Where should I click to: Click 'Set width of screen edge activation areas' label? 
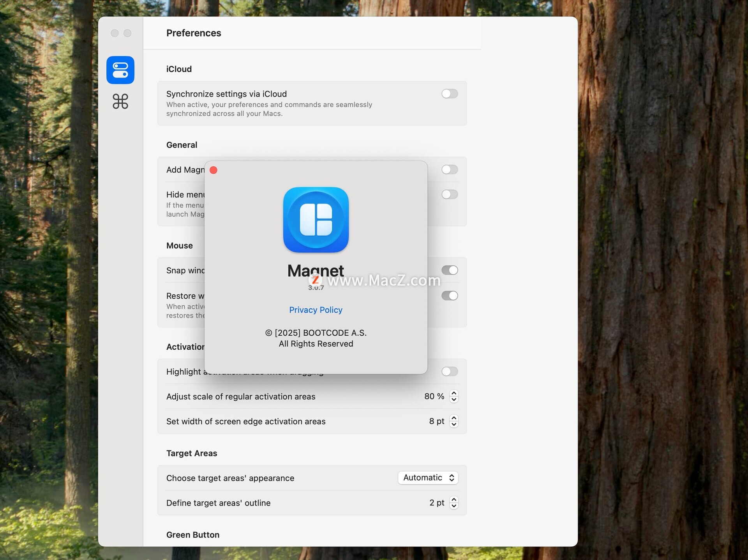pyautogui.click(x=246, y=421)
